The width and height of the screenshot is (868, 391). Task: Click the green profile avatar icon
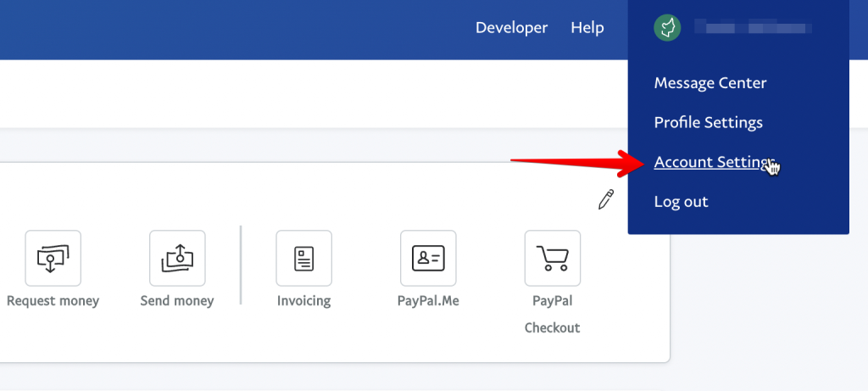pyautogui.click(x=668, y=28)
